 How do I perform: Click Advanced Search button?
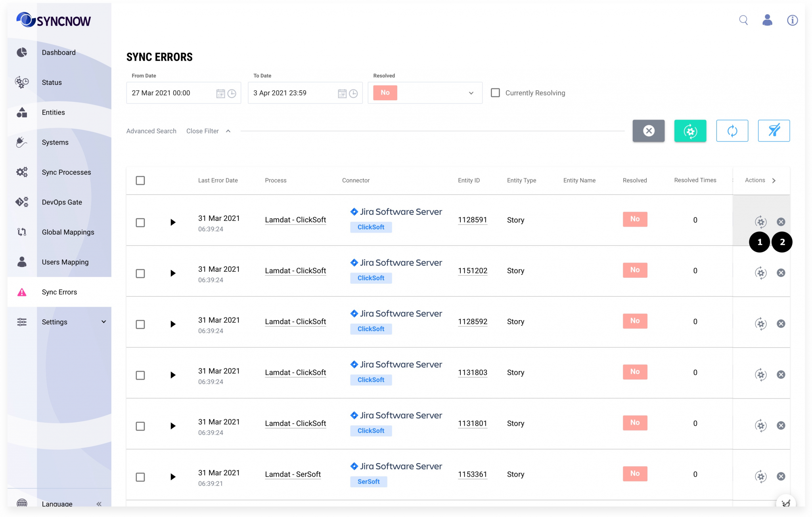[151, 131]
